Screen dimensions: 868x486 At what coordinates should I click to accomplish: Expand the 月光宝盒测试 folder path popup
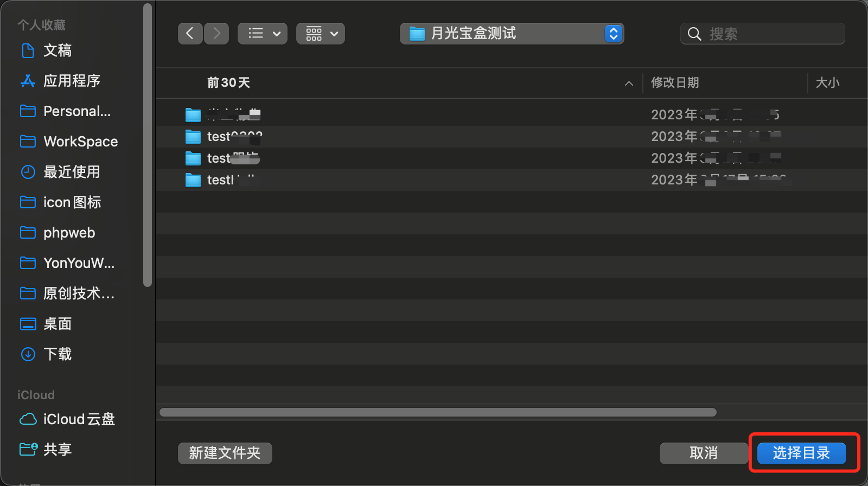(x=613, y=34)
